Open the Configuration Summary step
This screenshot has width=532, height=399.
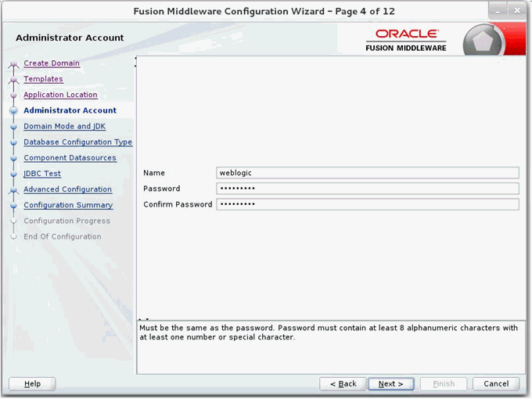point(68,205)
